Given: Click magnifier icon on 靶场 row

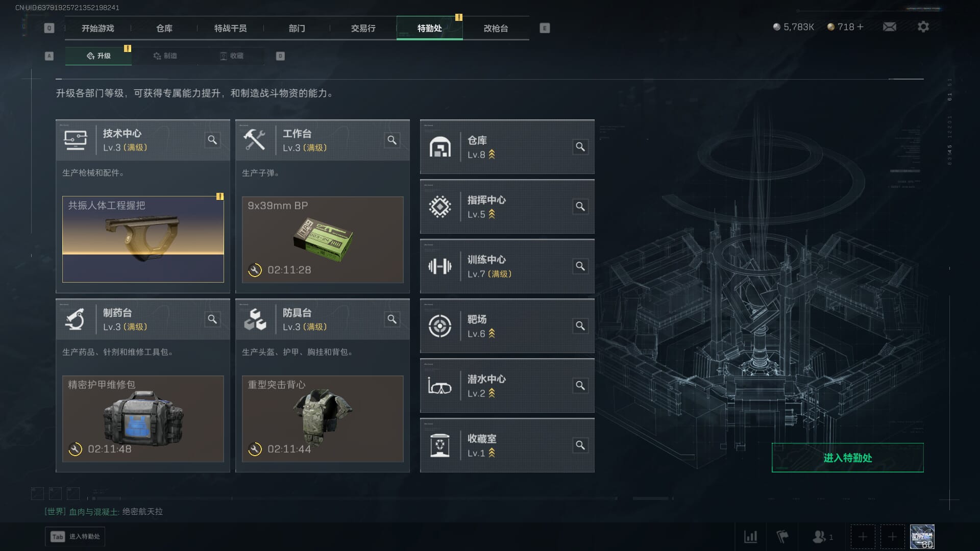Looking at the screenshot, I should pos(580,326).
